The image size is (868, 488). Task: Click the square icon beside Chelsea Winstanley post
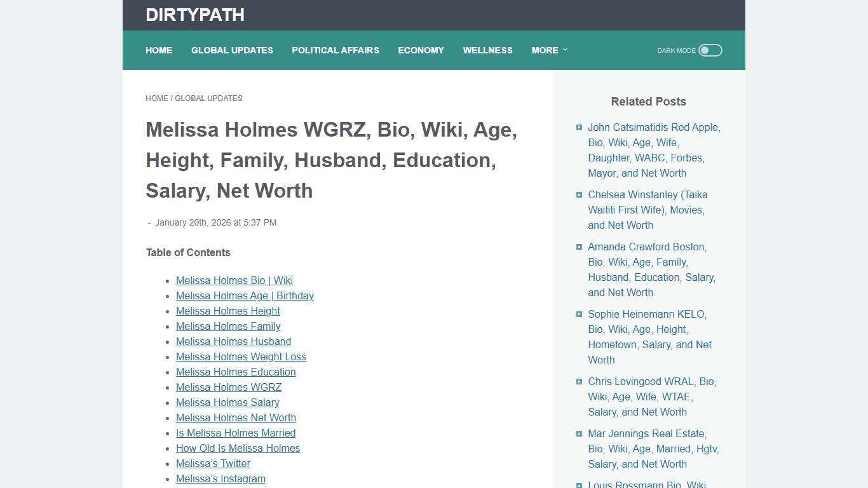(x=579, y=194)
